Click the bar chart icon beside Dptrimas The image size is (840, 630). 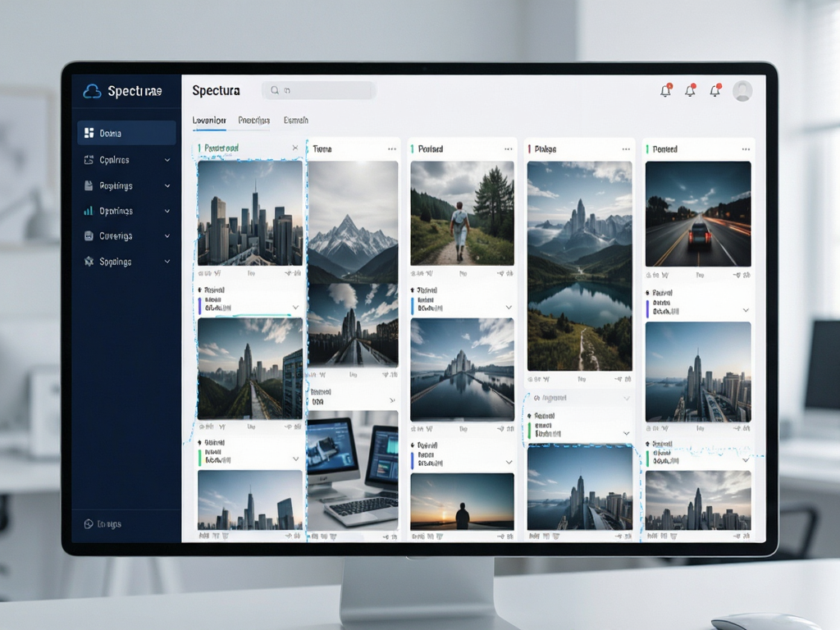point(89,211)
